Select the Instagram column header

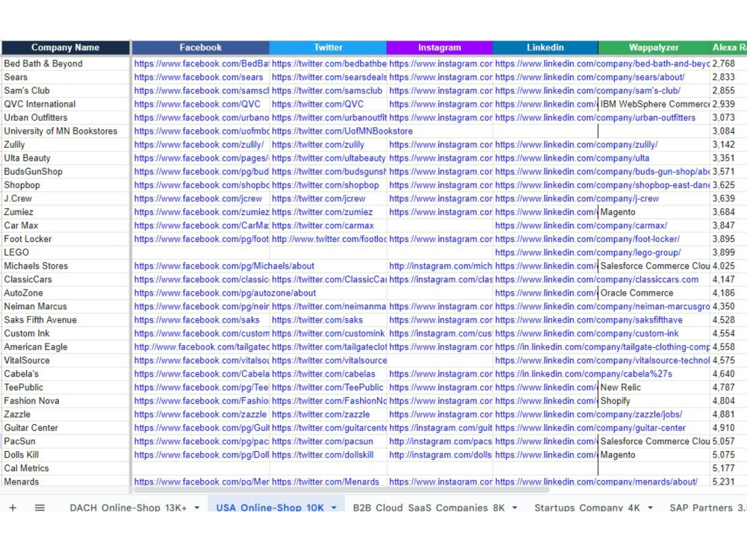click(440, 48)
